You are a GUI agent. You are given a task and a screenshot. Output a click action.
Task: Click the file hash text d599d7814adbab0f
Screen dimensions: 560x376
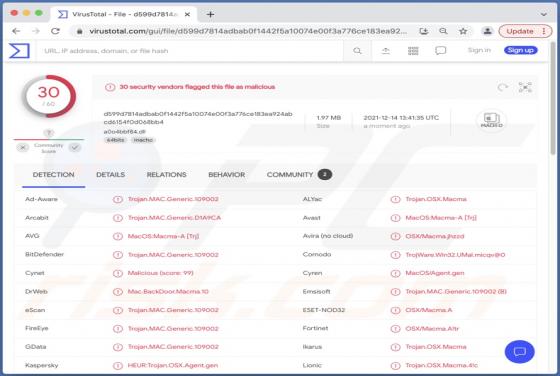tap(198, 118)
